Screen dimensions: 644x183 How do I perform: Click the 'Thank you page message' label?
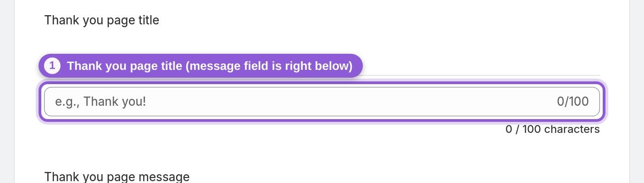click(x=117, y=177)
